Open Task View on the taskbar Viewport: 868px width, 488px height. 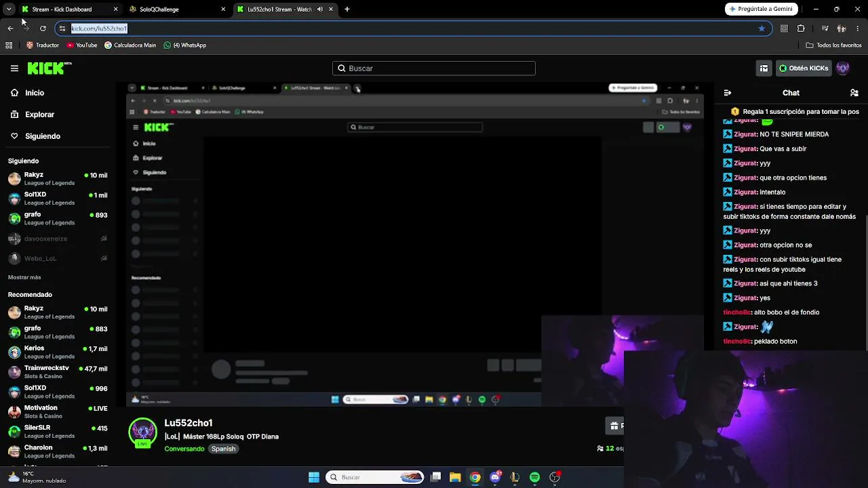click(x=436, y=477)
